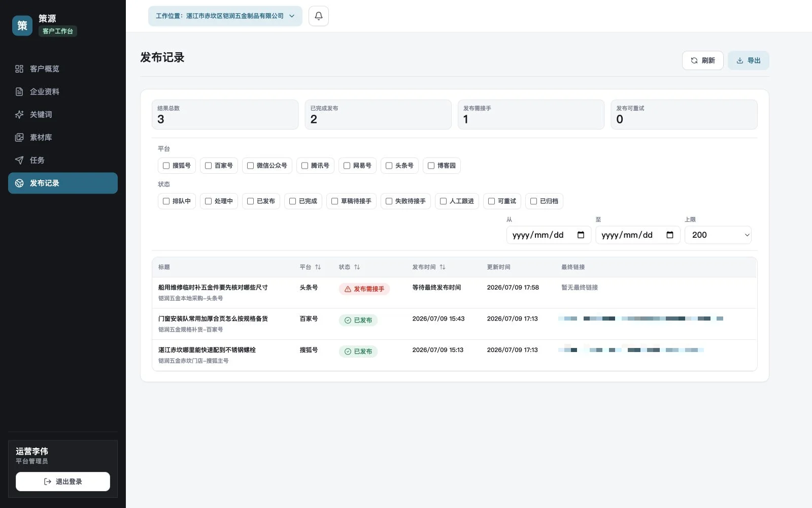This screenshot has height=508, width=812.
Task: Check the 已发布 status filter
Action: [250, 201]
